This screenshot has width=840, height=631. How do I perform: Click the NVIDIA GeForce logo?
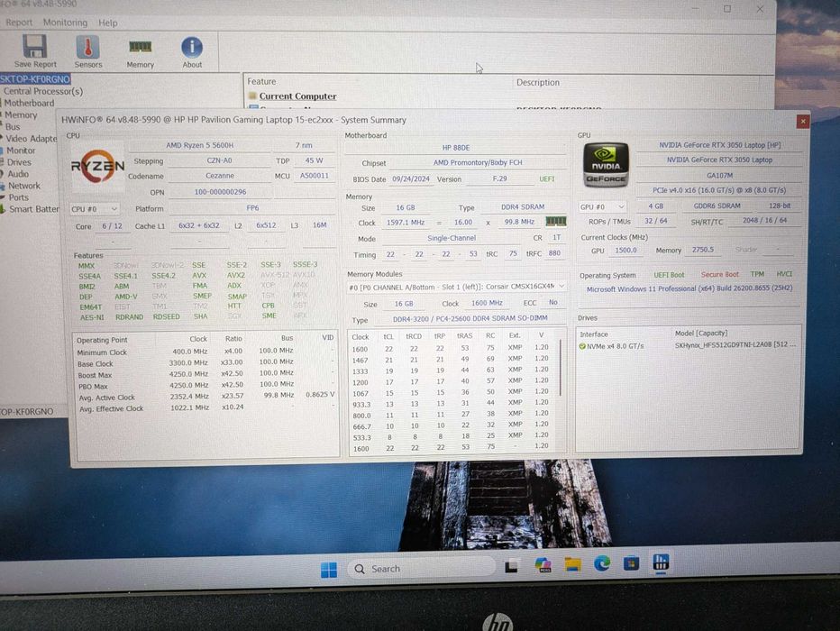tap(606, 164)
